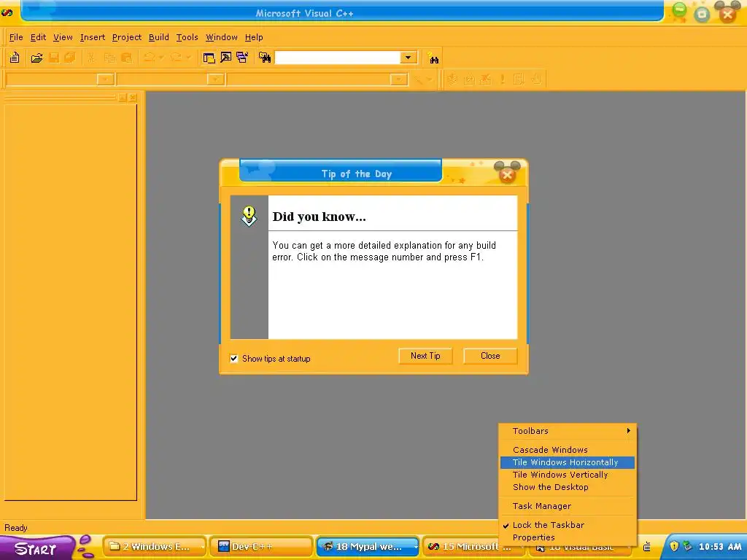Open the Undo history dropdown arrow
The image size is (747, 560).
tap(161, 58)
